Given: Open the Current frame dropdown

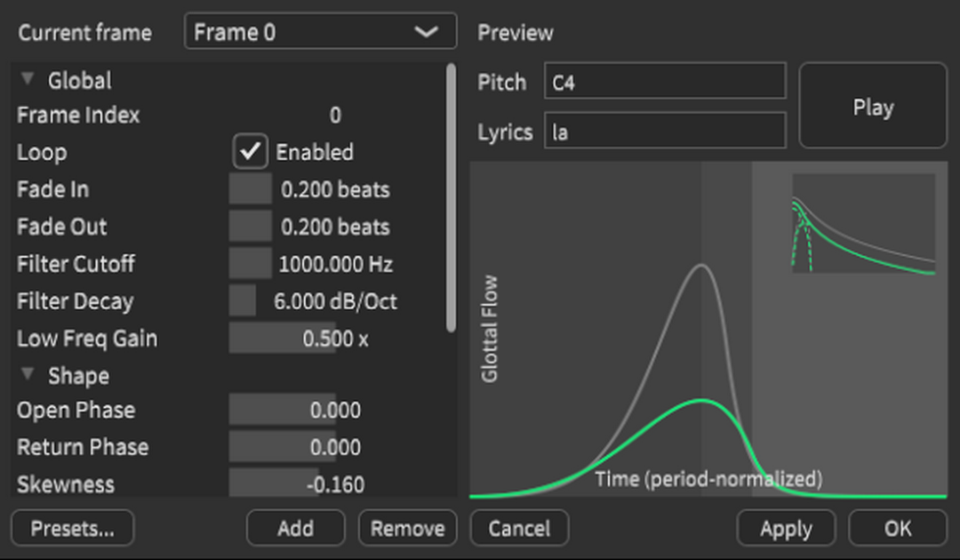Looking at the screenshot, I should (320, 33).
